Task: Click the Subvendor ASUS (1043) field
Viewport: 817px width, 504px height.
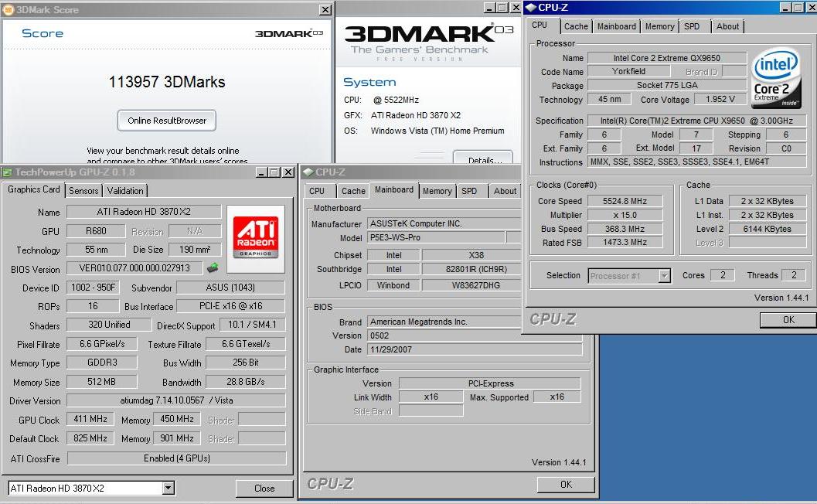Action: (x=230, y=288)
